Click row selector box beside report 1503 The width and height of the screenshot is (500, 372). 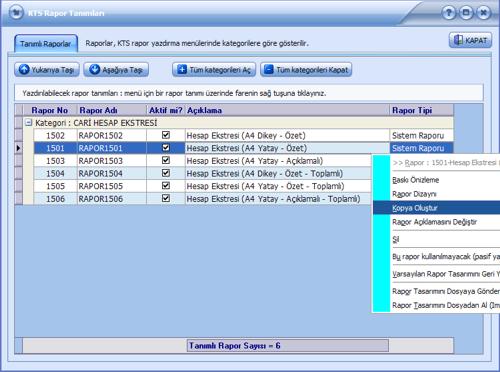tap(19, 161)
